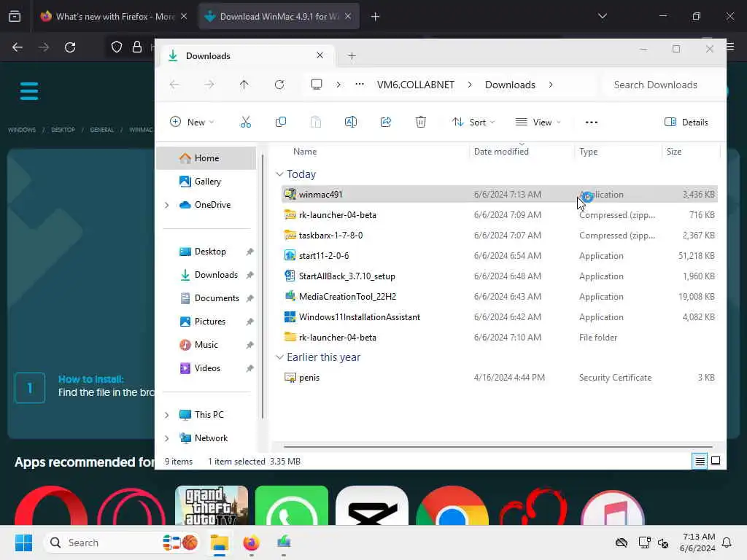Switch to What's new with Firefox tab
The height and width of the screenshot is (560, 747).
(115, 17)
